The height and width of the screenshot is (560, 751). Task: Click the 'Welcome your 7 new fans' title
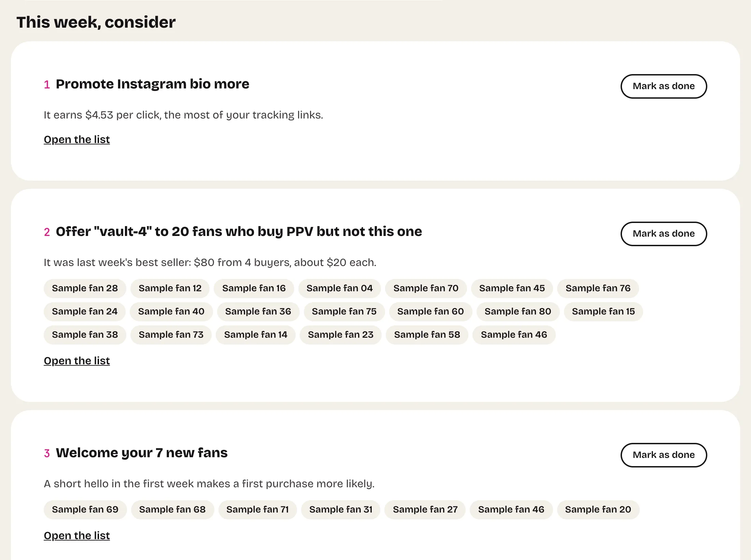[x=142, y=453]
